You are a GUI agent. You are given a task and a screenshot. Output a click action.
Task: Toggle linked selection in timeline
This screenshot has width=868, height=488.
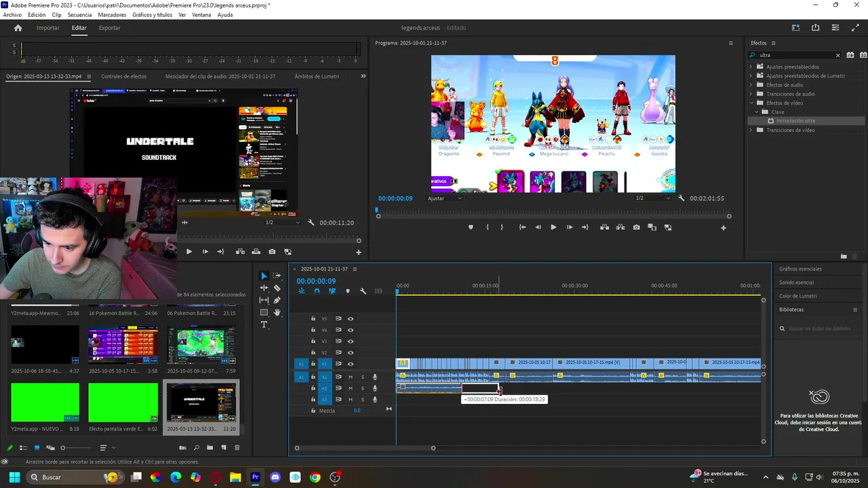(x=332, y=291)
